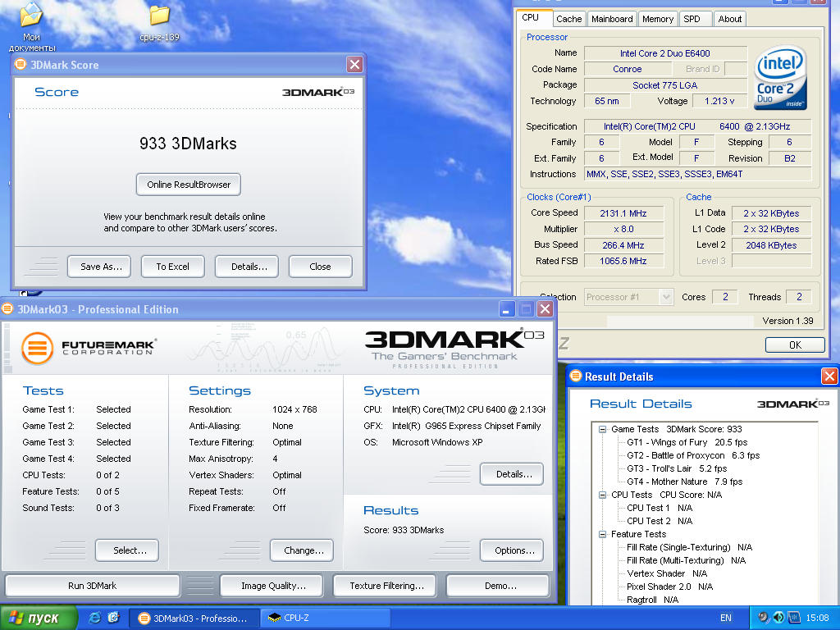Click the Instructions field MMX, SSE list

pos(697,174)
